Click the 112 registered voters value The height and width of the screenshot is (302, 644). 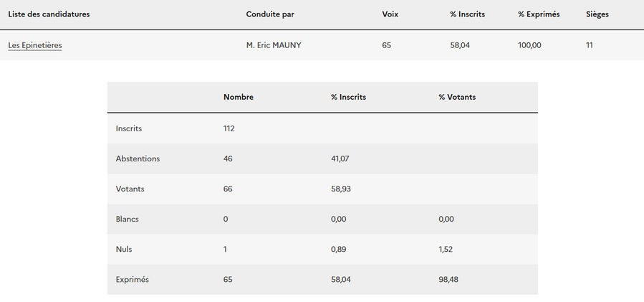click(229, 128)
